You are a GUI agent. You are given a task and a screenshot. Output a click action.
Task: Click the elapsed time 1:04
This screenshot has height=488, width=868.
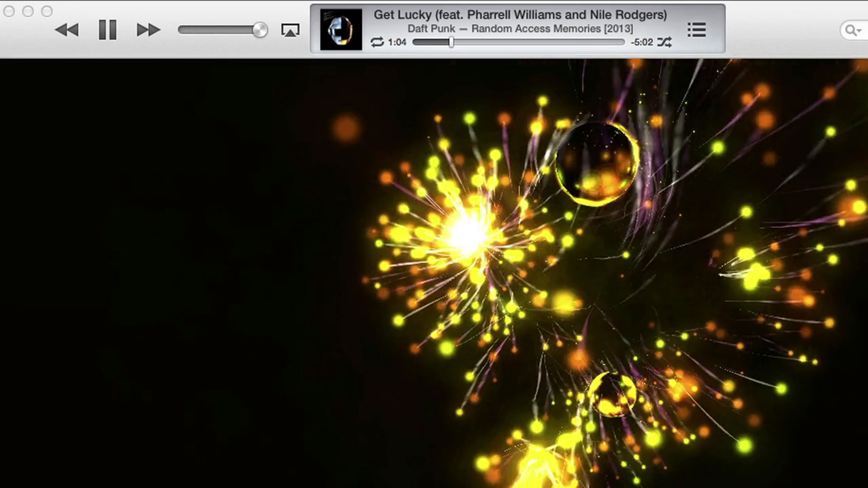coord(397,42)
